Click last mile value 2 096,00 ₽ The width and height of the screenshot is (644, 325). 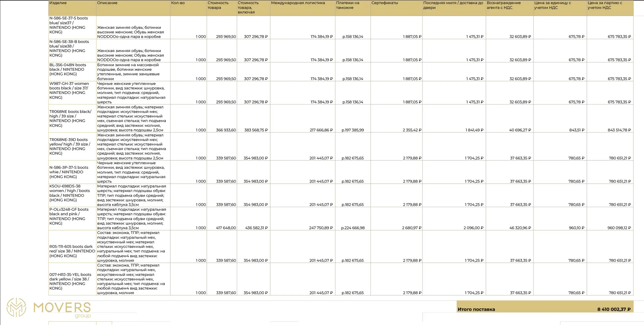473,228
